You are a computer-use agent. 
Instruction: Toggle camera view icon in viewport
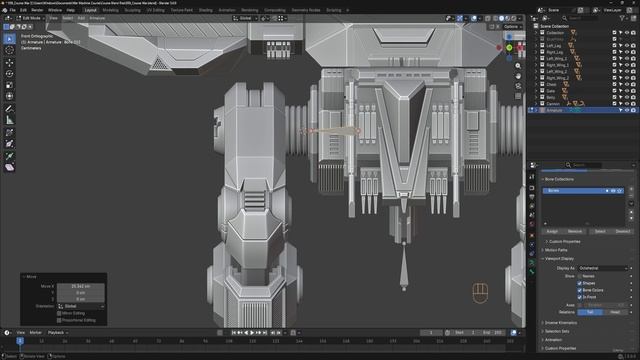[518, 86]
